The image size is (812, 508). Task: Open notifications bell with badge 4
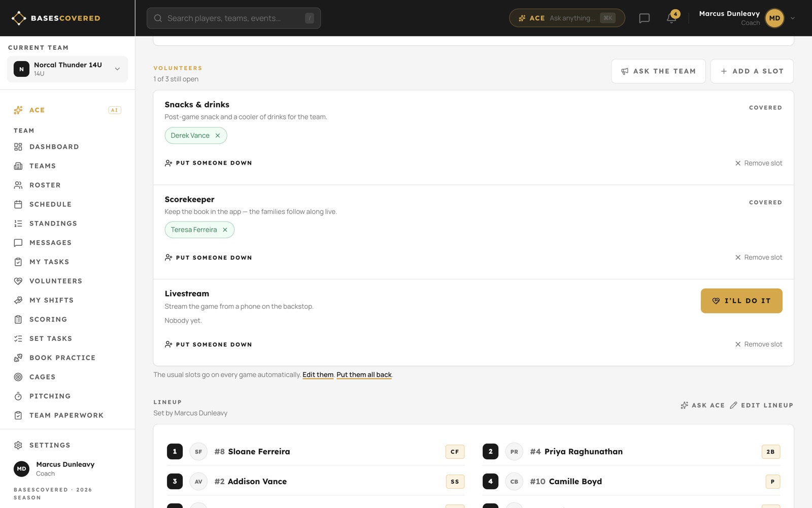coord(672,18)
